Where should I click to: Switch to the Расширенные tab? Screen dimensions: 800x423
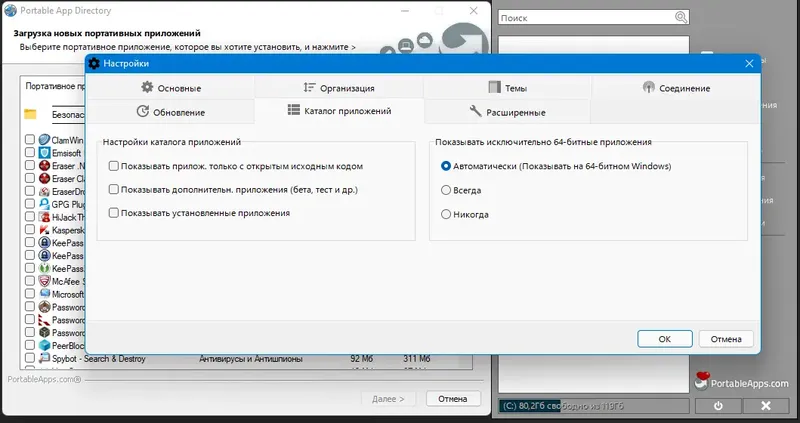(507, 112)
